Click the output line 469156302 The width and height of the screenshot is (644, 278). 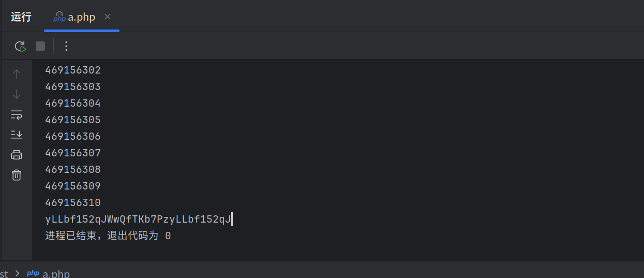click(x=73, y=70)
